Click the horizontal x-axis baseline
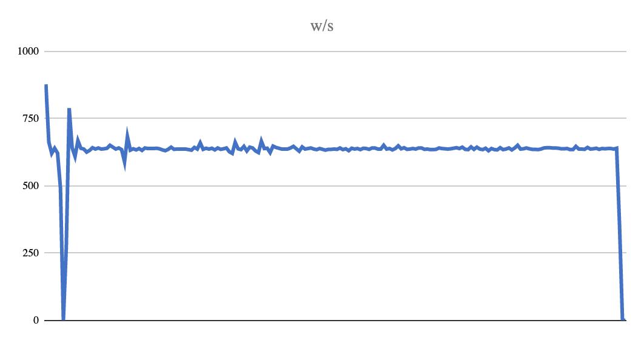The height and width of the screenshot is (343, 644). coord(335,320)
